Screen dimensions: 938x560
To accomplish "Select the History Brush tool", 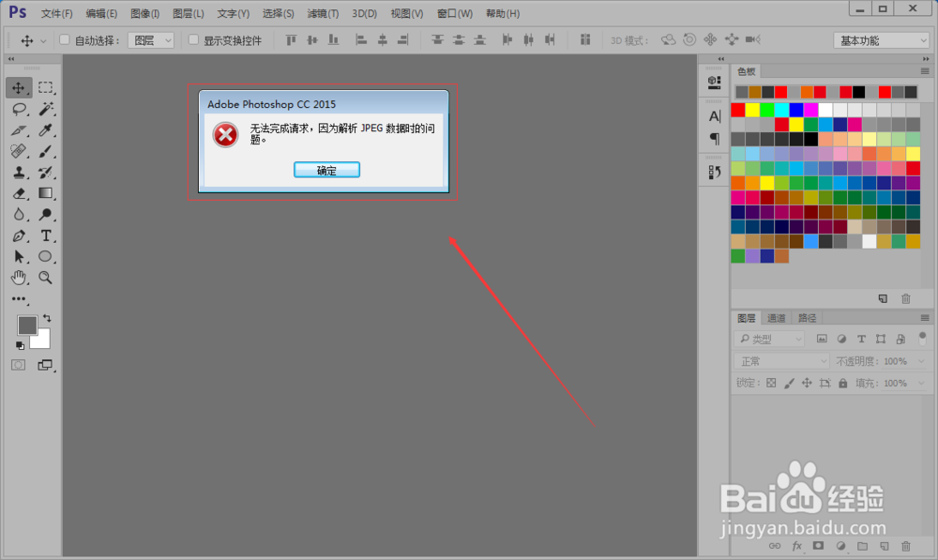I will click(x=45, y=173).
